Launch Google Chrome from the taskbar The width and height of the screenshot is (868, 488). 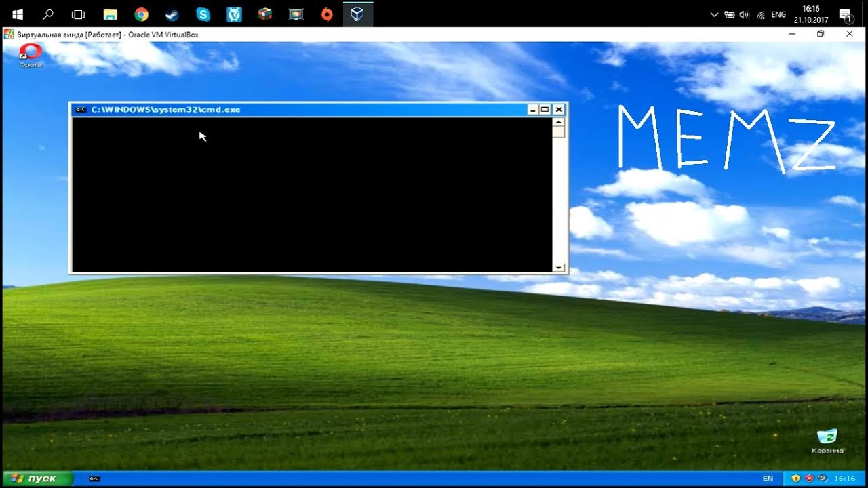(141, 14)
